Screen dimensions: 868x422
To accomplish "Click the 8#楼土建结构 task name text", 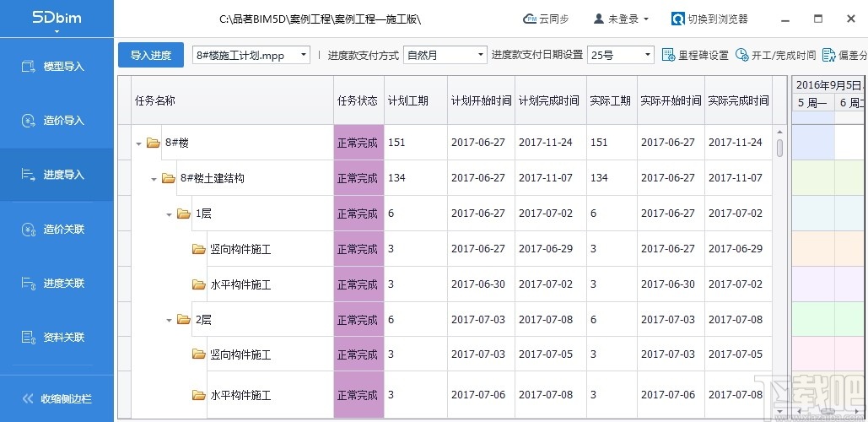I will tap(212, 178).
